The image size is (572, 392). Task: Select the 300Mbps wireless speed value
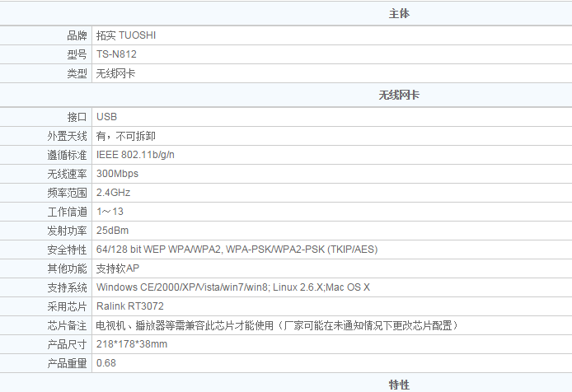(x=117, y=174)
